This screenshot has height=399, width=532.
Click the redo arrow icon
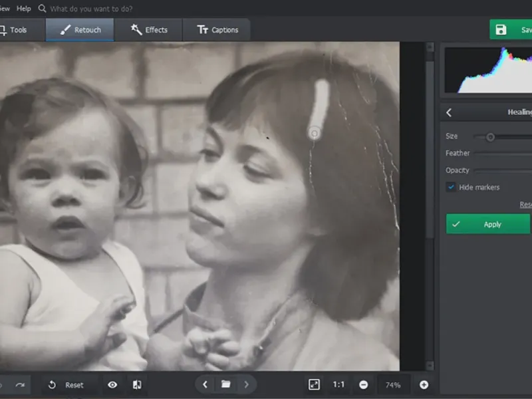[x=20, y=385]
